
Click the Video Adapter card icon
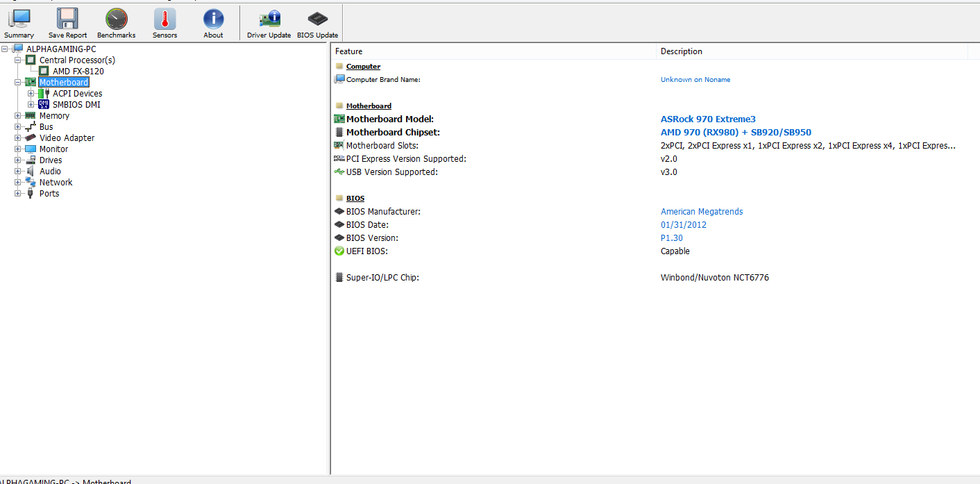(31, 137)
